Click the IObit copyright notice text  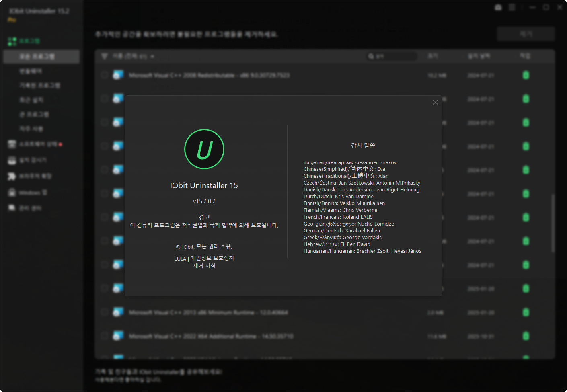[x=204, y=246]
